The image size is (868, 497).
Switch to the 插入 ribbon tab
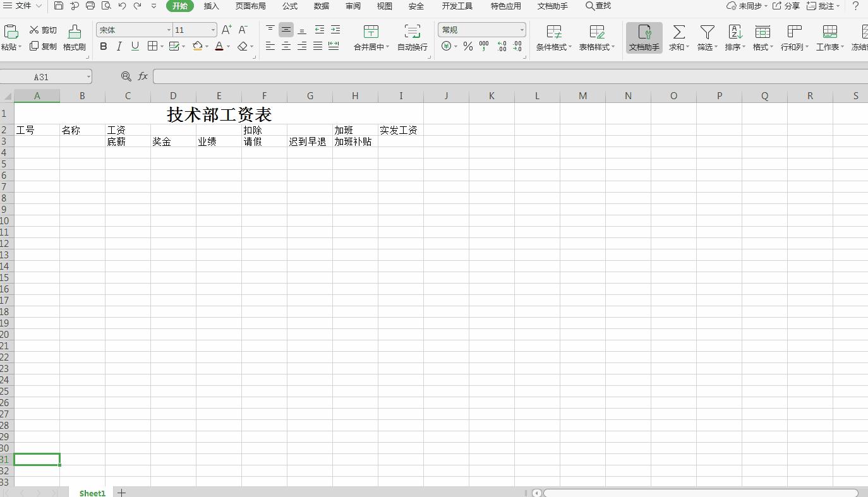(211, 6)
